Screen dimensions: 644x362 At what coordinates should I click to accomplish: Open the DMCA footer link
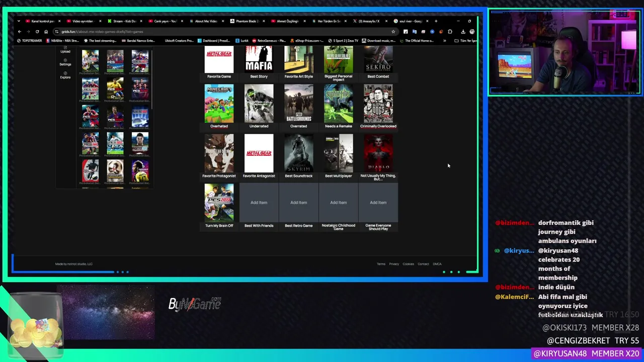click(437, 264)
